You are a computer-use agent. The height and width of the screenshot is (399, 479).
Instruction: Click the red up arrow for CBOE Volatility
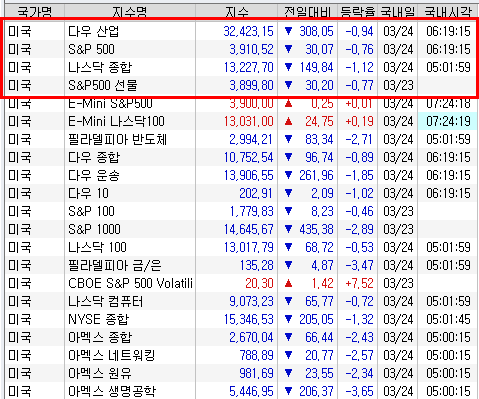pos(289,283)
